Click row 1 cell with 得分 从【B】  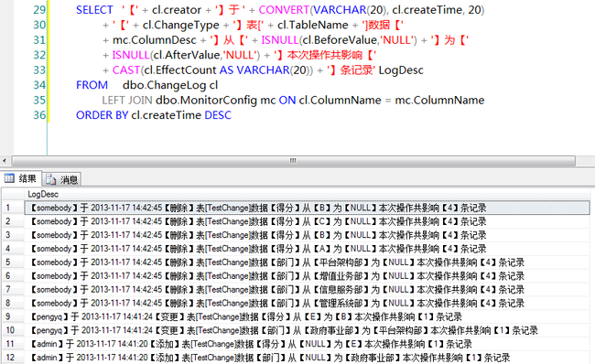point(307,208)
